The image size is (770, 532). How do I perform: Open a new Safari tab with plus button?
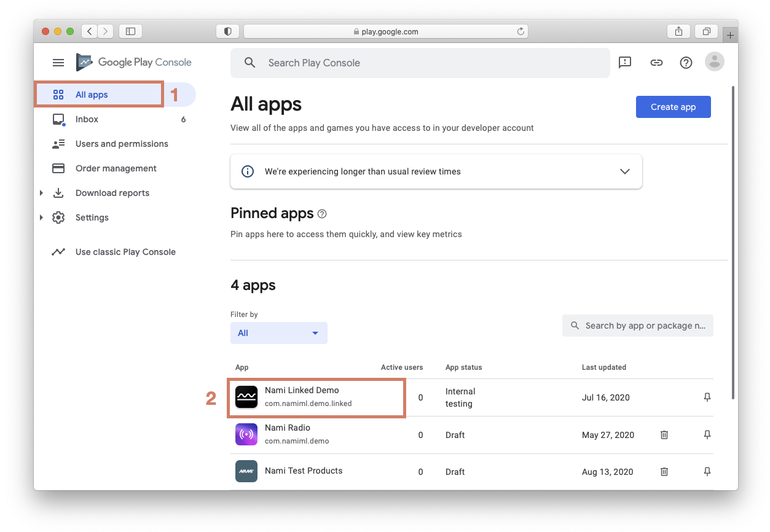tap(730, 36)
